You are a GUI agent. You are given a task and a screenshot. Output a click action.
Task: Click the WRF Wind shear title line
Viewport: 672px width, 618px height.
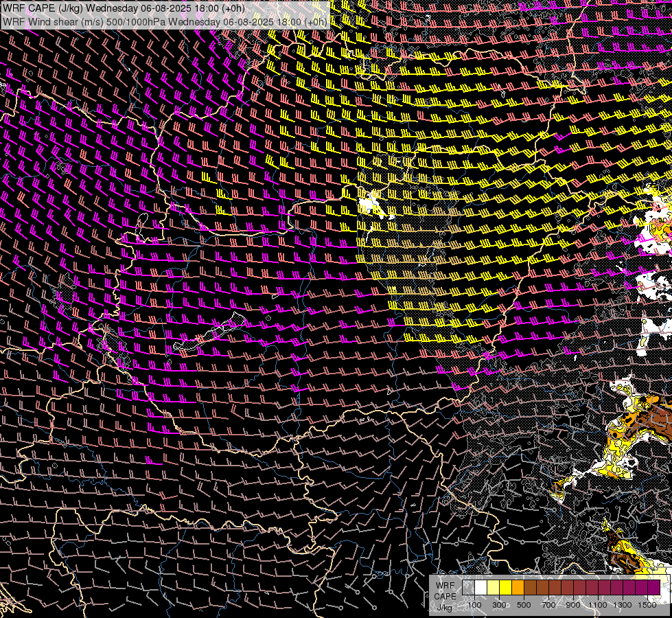pos(165,22)
